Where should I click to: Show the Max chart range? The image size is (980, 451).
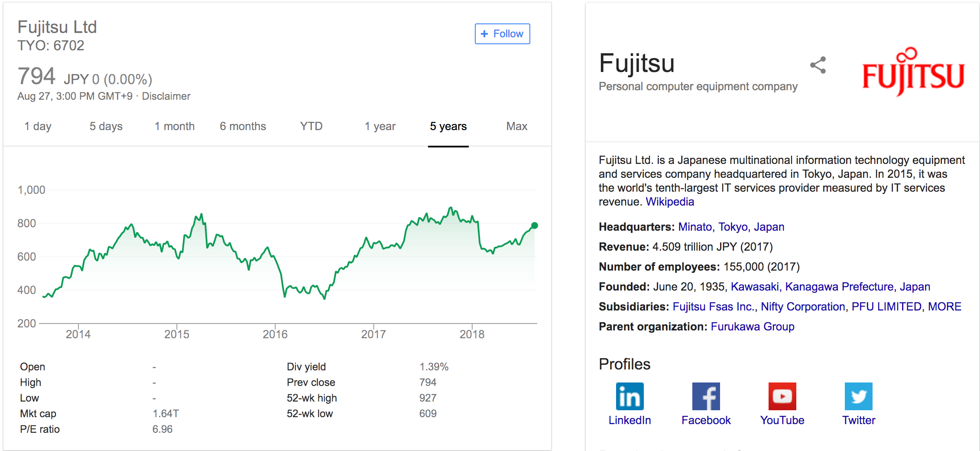click(x=516, y=126)
